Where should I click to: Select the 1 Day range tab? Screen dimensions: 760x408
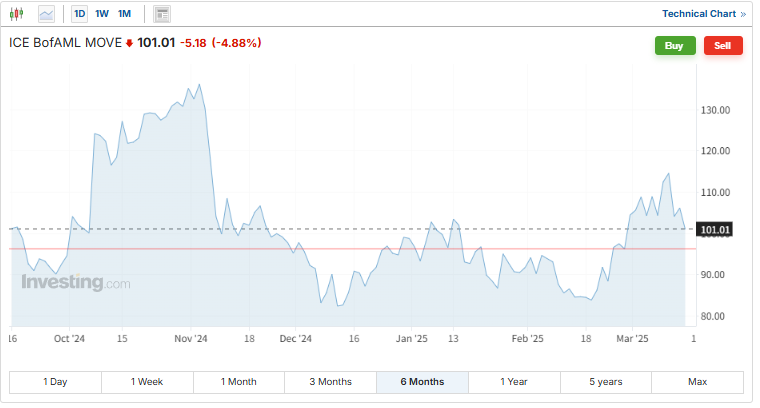tap(55, 382)
